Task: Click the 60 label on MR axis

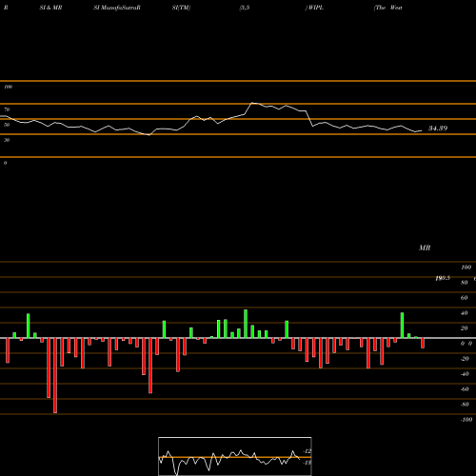Action: pos(465,298)
